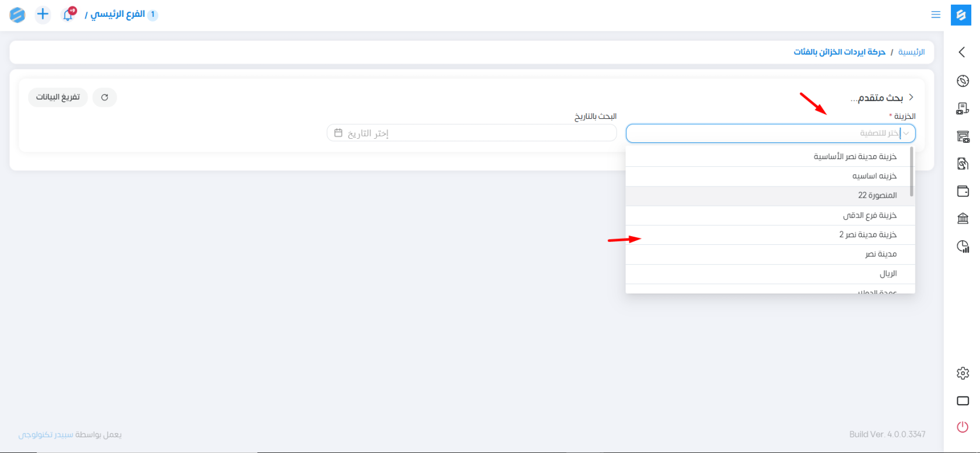
Task: Open the إختر التاريخ date field
Action: pos(471,134)
